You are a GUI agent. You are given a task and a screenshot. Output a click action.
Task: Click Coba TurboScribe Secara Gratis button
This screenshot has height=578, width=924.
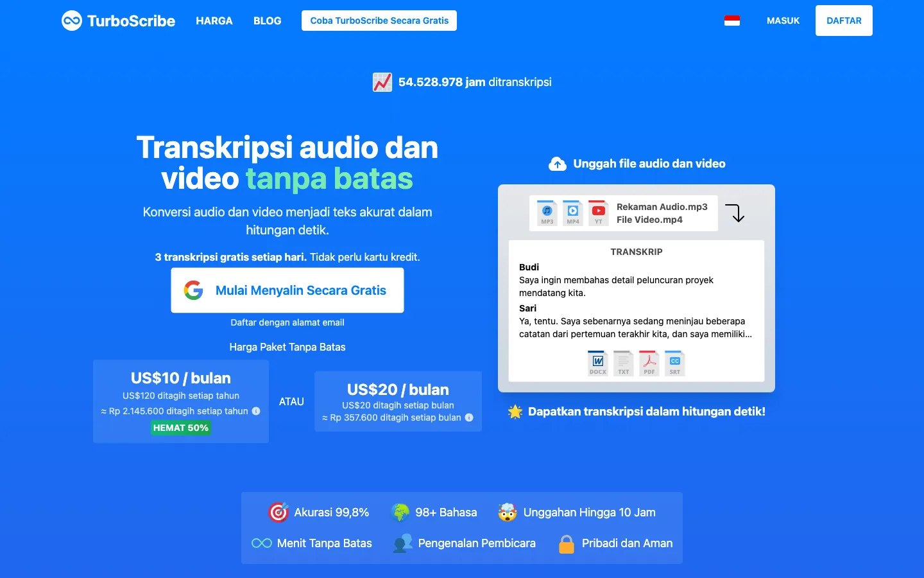[x=379, y=21]
